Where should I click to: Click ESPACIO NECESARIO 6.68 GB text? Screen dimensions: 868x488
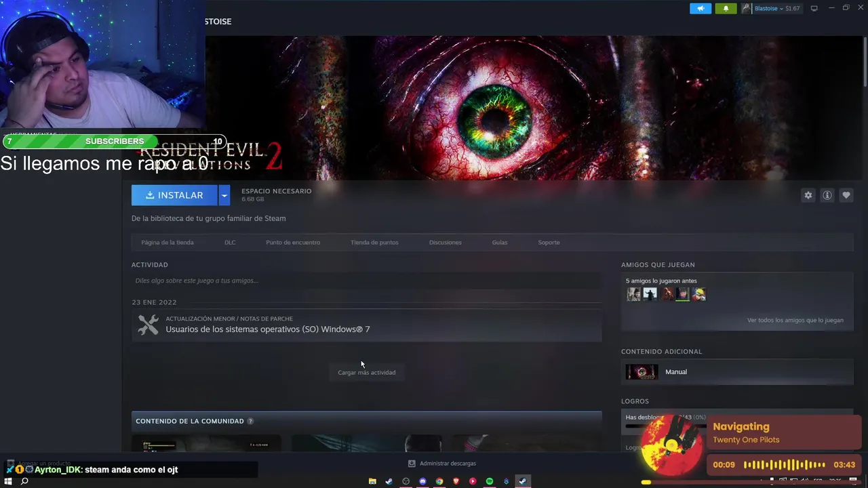pos(277,195)
